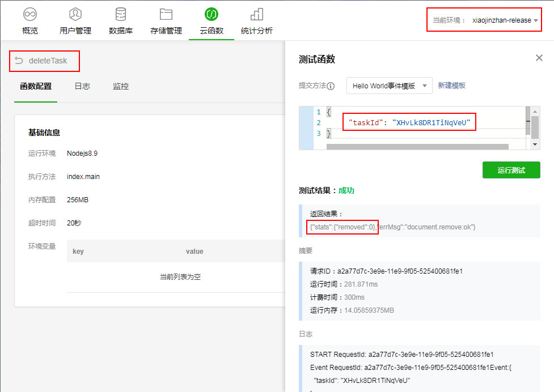
Task: Click the returned stats removed result text
Action: point(343,227)
